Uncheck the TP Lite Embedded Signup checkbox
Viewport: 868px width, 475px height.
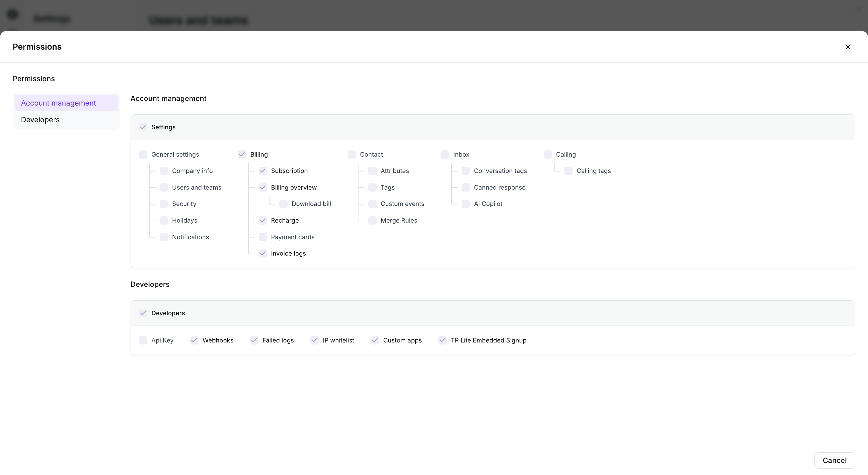[442, 340]
